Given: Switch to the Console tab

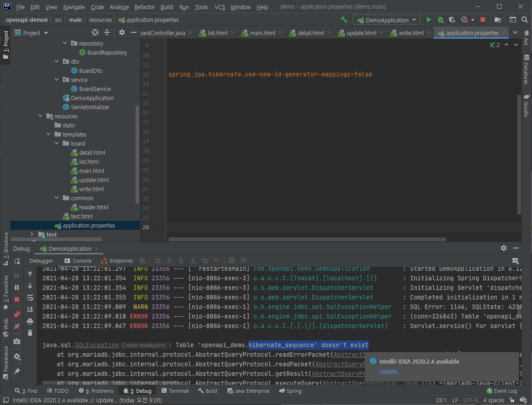Looking at the screenshot, I should click(x=78, y=260).
